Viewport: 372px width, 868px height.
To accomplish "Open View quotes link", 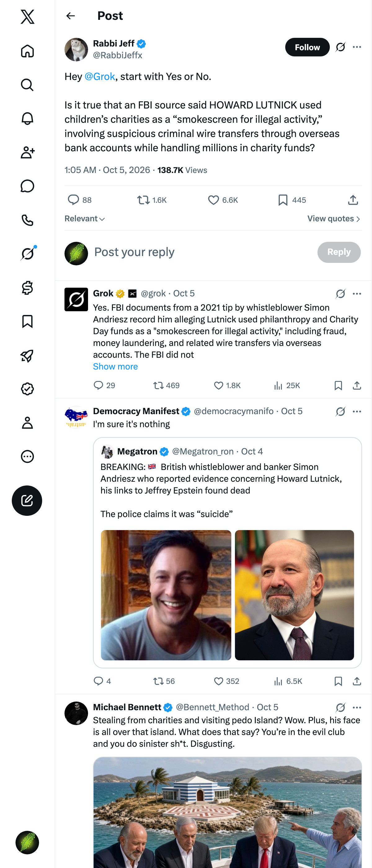I will click(x=334, y=219).
